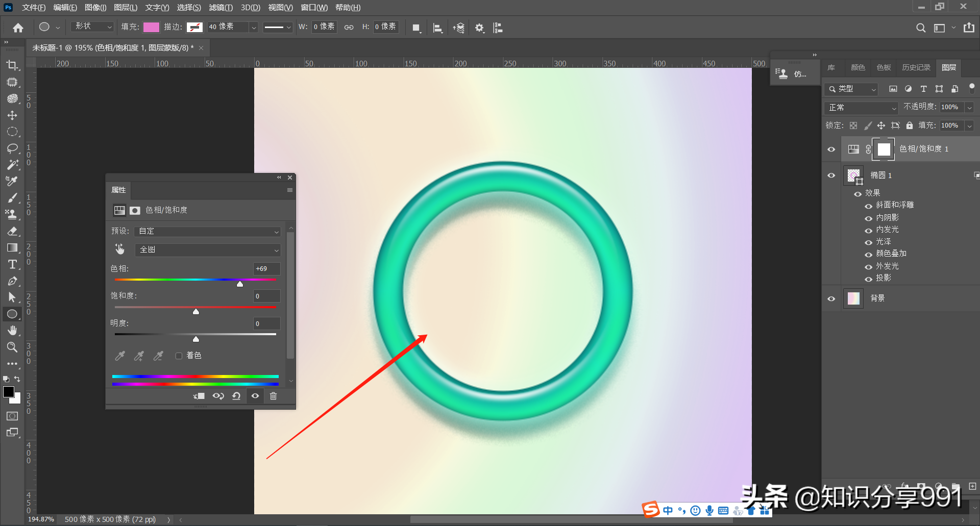Hide the 背景 layer
The height and width of the screenshot is (526, 980).
click(831, 298)
